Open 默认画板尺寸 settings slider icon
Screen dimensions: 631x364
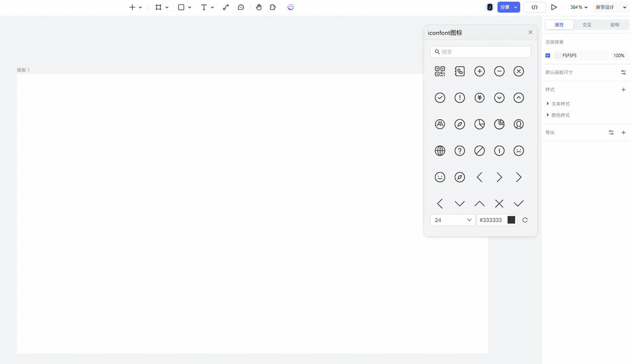pyautogui.click(x=624, y=72)
